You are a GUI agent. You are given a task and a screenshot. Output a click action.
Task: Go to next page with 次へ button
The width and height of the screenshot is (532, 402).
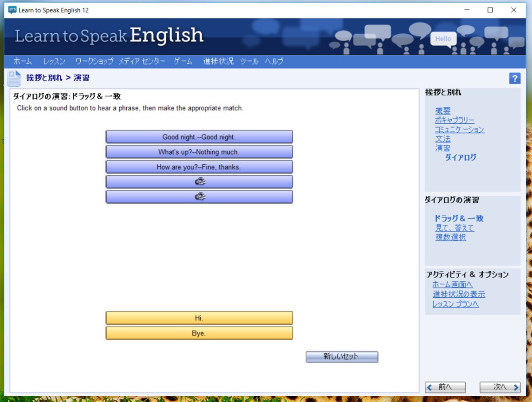click(500, 387)
